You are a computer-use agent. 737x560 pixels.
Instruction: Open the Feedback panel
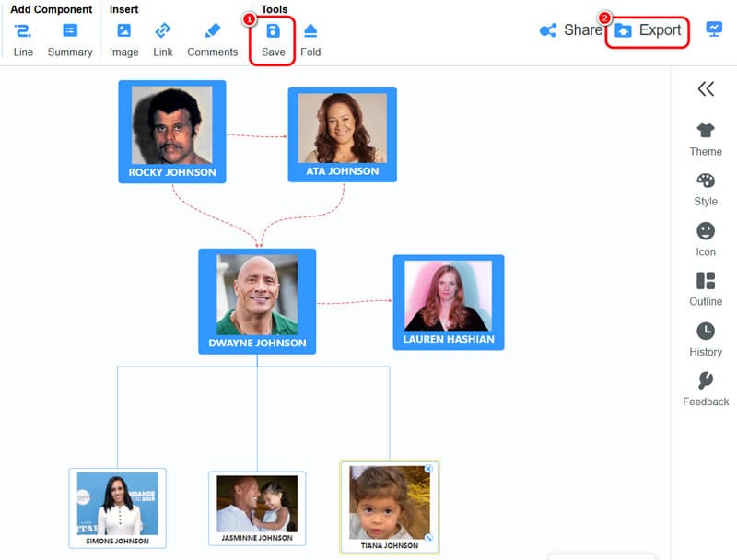point(706,390)
